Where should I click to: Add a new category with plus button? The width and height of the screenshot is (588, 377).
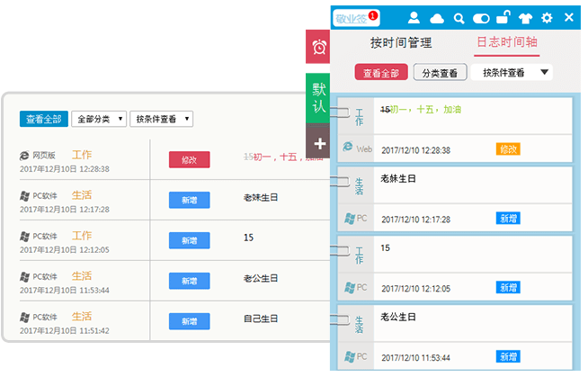(x=319, y=143)
